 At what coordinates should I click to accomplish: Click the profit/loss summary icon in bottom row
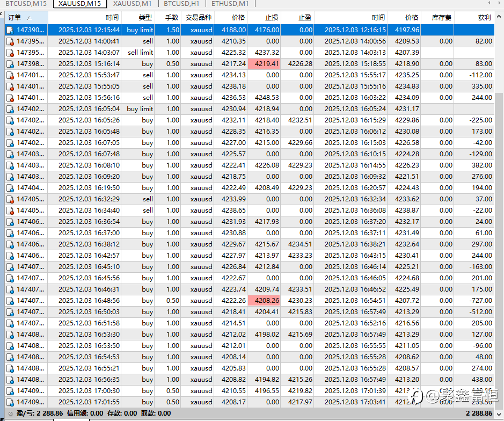11,413
